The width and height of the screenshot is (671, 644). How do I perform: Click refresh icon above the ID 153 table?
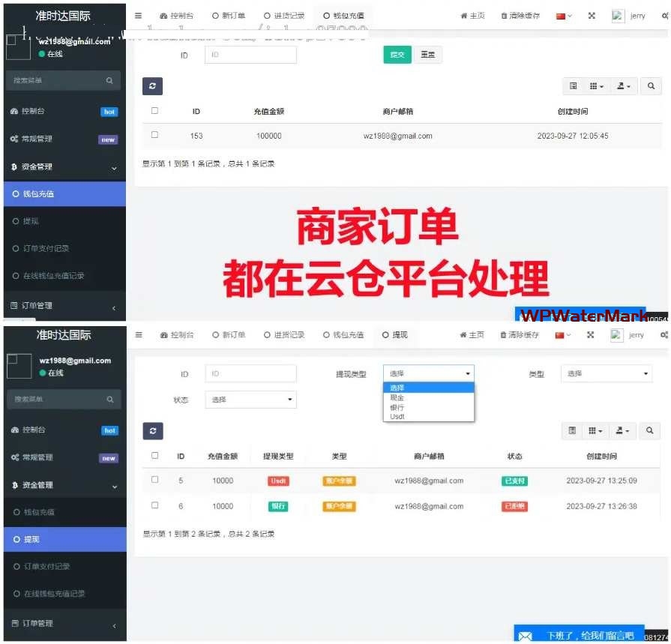pyautogui.click(x=152, y=86)
